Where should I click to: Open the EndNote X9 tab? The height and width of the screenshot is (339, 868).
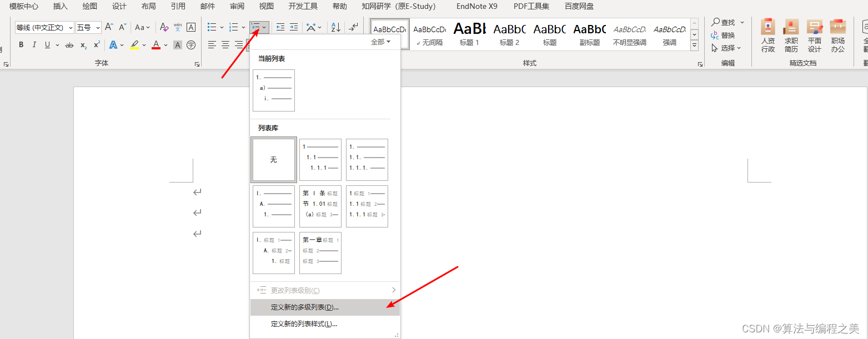click(477, 7)
